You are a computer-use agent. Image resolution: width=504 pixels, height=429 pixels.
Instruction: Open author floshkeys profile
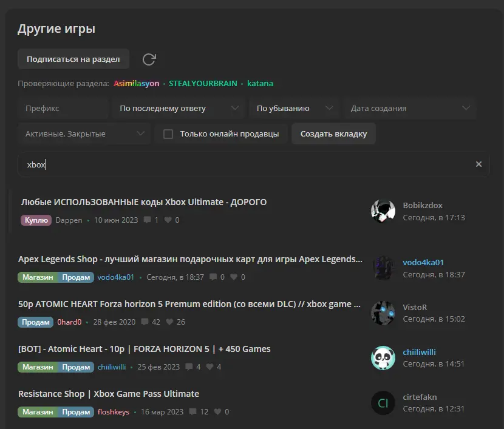(113, 412)
